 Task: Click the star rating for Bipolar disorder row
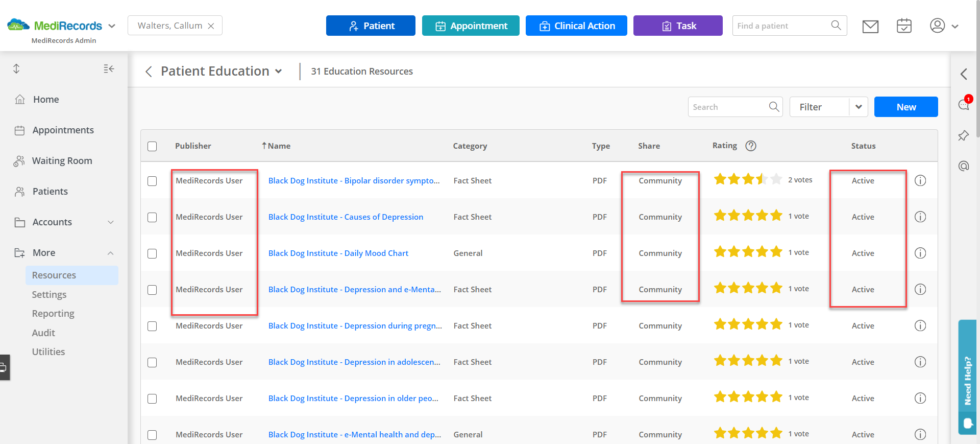(748, 179)
